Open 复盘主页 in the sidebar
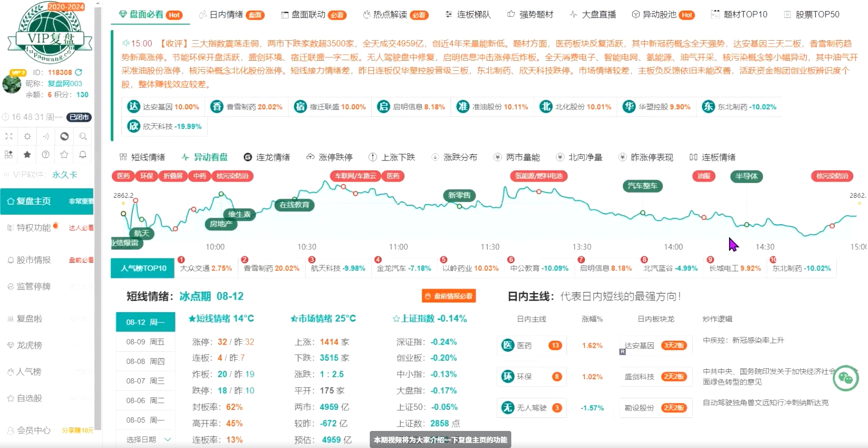Viewport: 868px width, 448px height. coord(47,201)
